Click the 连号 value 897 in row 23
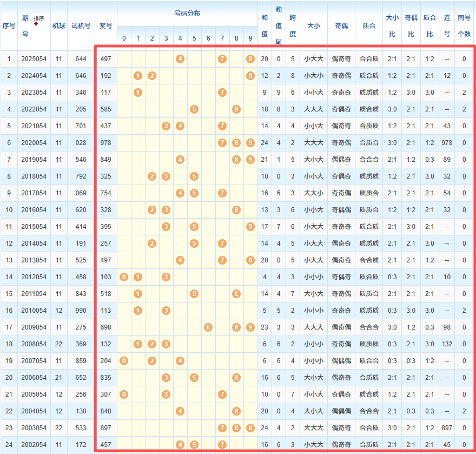Image resolution: width=476 pixels, height=454 pixels. coord(447,428)
